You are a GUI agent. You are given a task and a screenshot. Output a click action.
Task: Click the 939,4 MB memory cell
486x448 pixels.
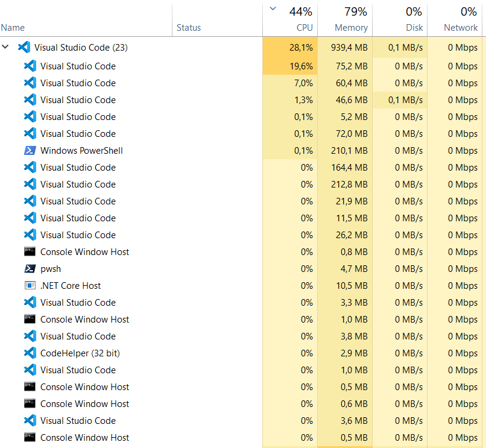345,48
